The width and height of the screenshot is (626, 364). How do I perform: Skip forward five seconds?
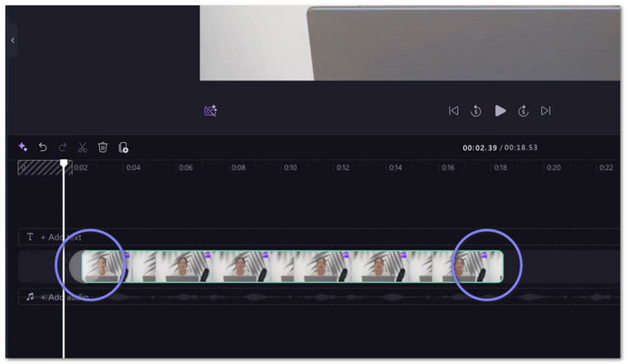click(523, 111)
